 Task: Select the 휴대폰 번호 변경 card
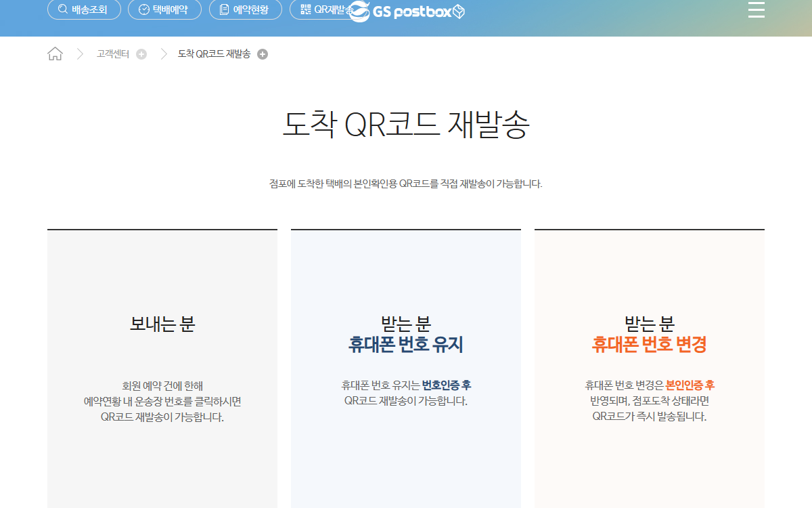(650, 368)
